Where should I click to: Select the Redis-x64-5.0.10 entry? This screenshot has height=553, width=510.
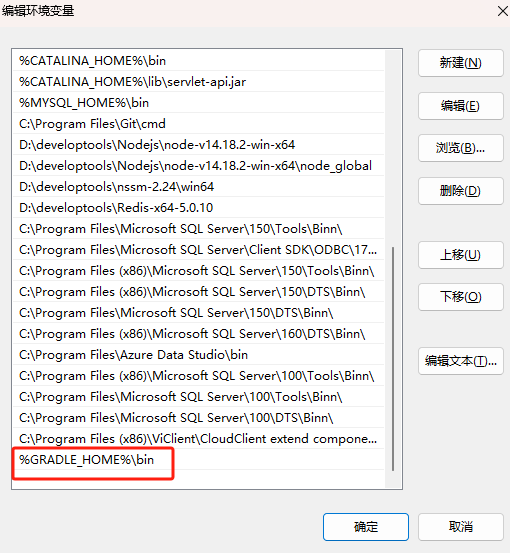[199, 208]
